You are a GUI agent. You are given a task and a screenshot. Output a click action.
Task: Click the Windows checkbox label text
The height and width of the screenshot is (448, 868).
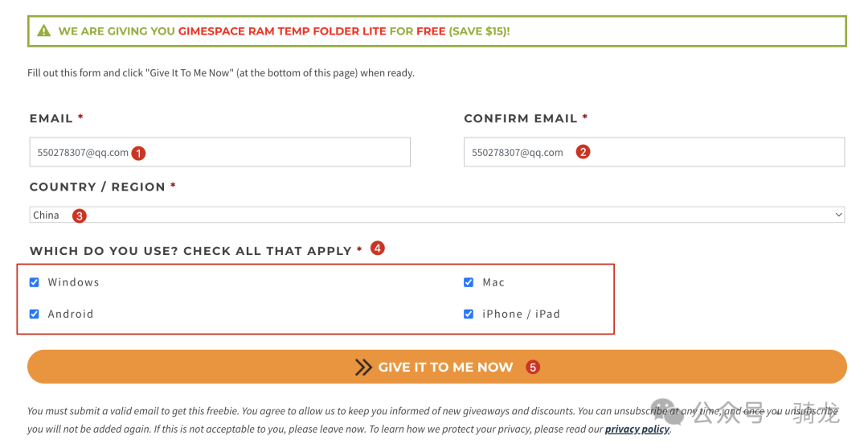[74, 282]
